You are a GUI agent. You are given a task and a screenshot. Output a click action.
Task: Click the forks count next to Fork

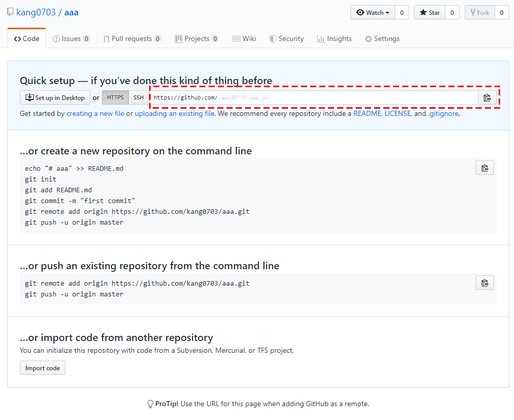pyautogui.click(x=502, y=12)
